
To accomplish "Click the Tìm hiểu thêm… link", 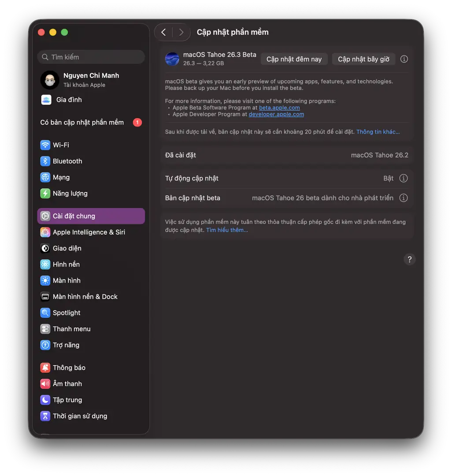I will [x=227, y=230].
